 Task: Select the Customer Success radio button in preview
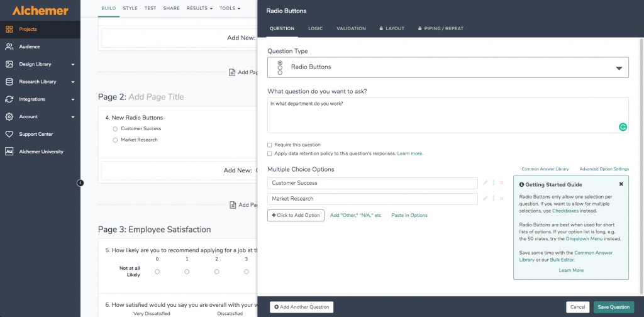(116, 129)
